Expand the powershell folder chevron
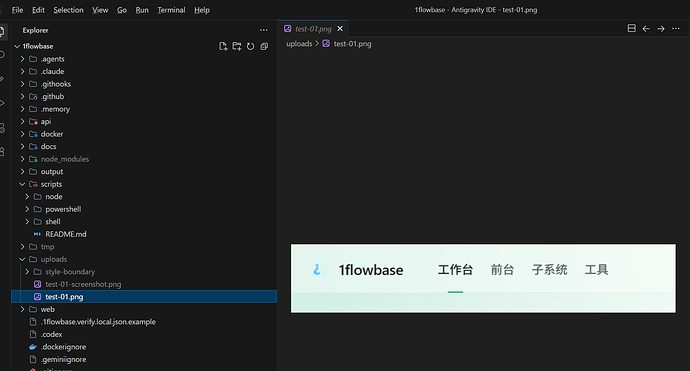 pos(27,209)
